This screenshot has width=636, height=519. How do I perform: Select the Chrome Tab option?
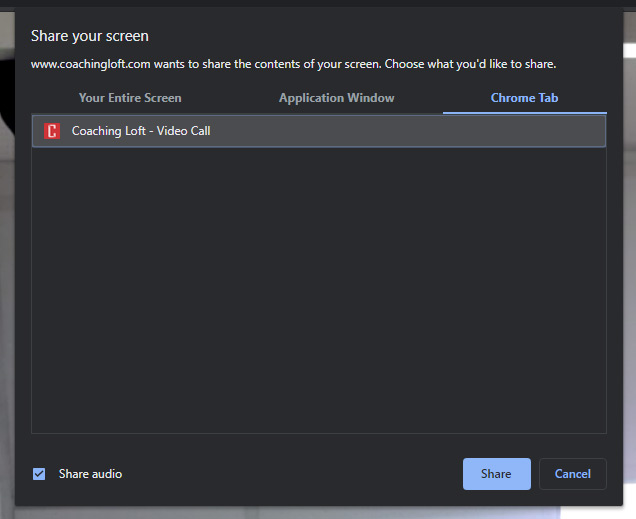(524, 98)
